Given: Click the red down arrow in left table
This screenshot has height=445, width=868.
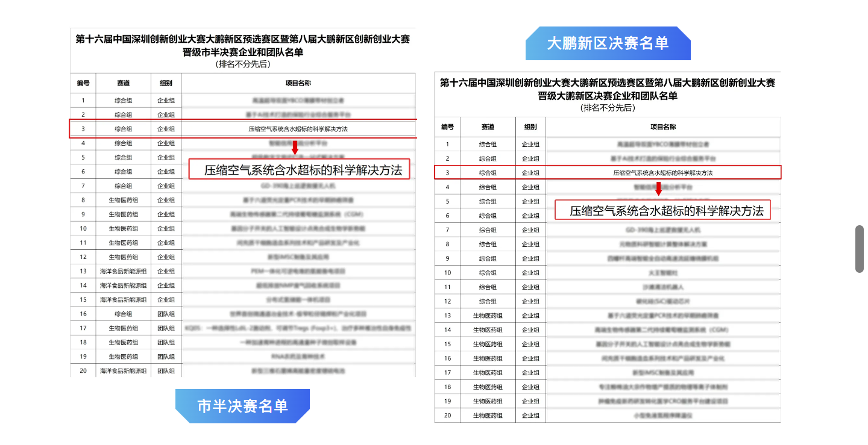Looking at the screenshot, I should [295, 147].
